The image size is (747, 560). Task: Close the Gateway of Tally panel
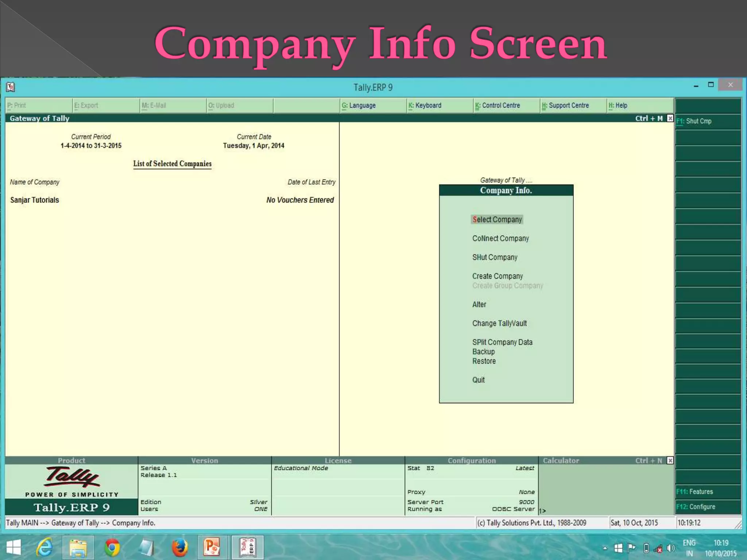pyautogui.click(x=670, y=118)
